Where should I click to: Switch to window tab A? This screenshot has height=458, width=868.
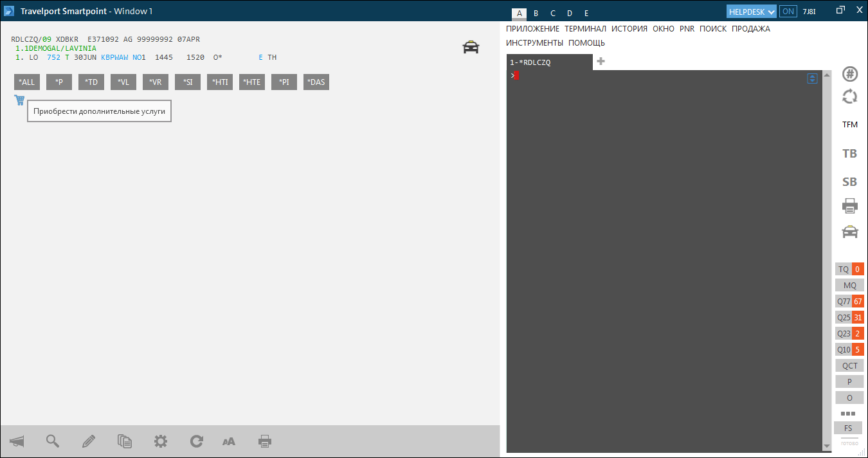520,13
